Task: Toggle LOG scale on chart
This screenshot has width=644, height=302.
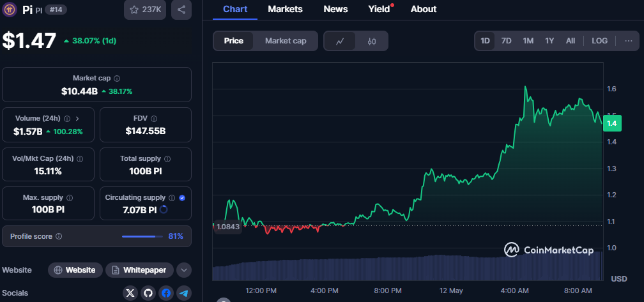Action: 600,41
